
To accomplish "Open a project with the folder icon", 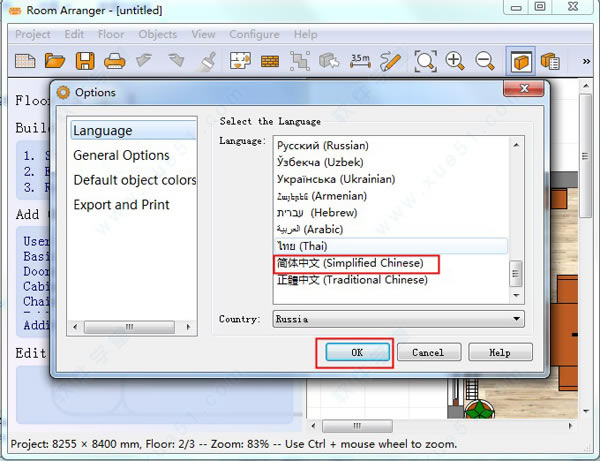I will tap(55, 61).
